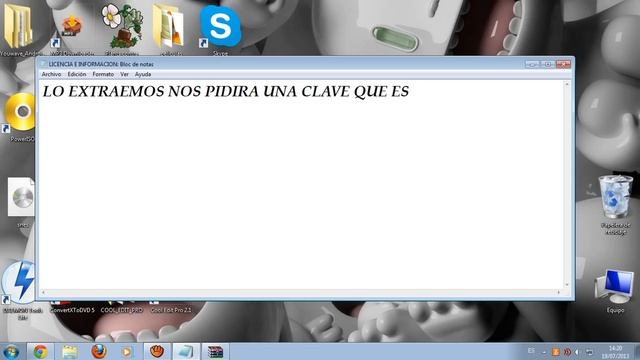Open the Edición menu
This screenshot has width=640, height=360.
point(77,74)
